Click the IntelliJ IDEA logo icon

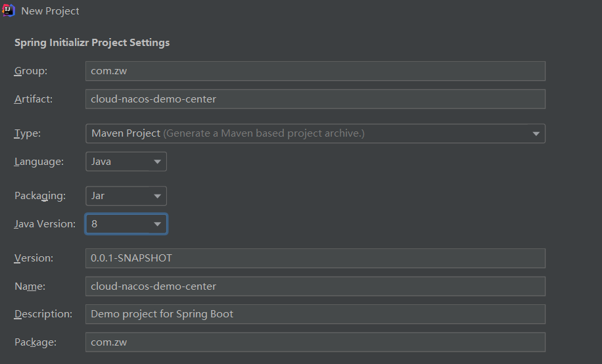click(9, 11)
